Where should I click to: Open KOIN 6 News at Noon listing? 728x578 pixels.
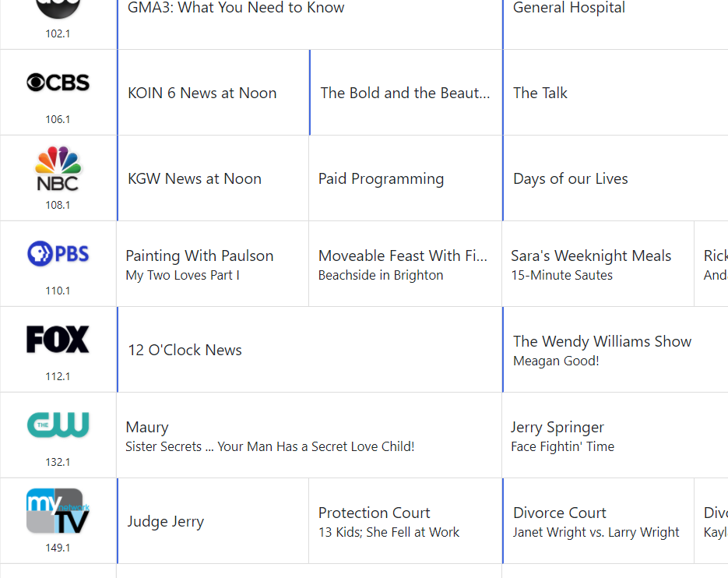pos(202,93)
